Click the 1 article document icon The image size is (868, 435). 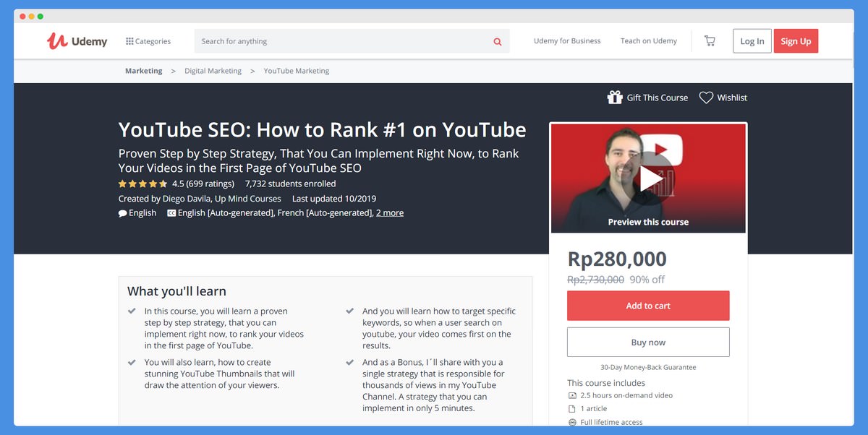[x=572, y=409]
